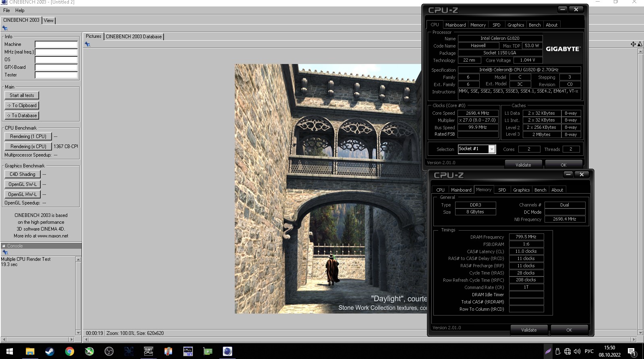Viewport: 644px width, 359px height.
Task: Open Steam from the taskbar
Action: [50, 351]
